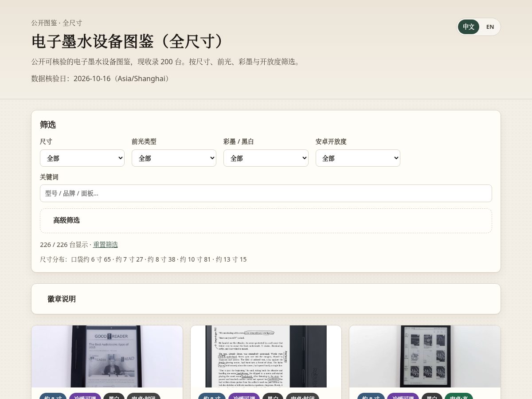Click the 口袋约 6 寸 65 size entry

(x=91, y=259)
